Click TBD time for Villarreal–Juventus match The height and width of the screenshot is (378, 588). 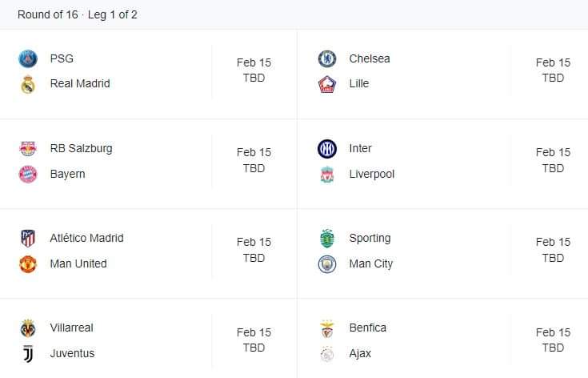(254, 348)
